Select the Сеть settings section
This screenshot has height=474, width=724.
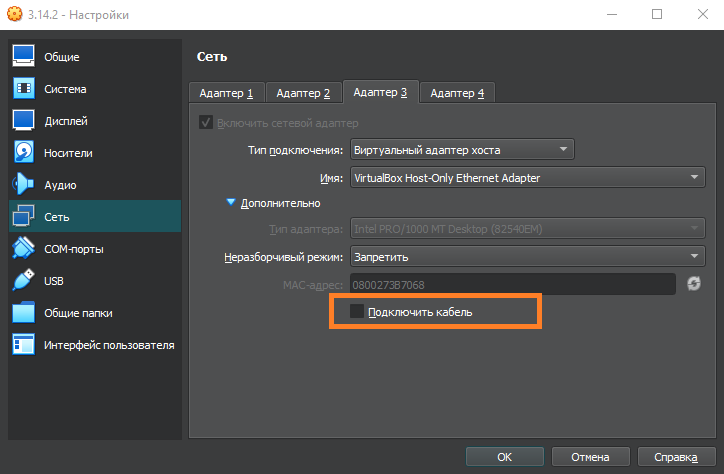pyautogui.click(x=95, y=216)
